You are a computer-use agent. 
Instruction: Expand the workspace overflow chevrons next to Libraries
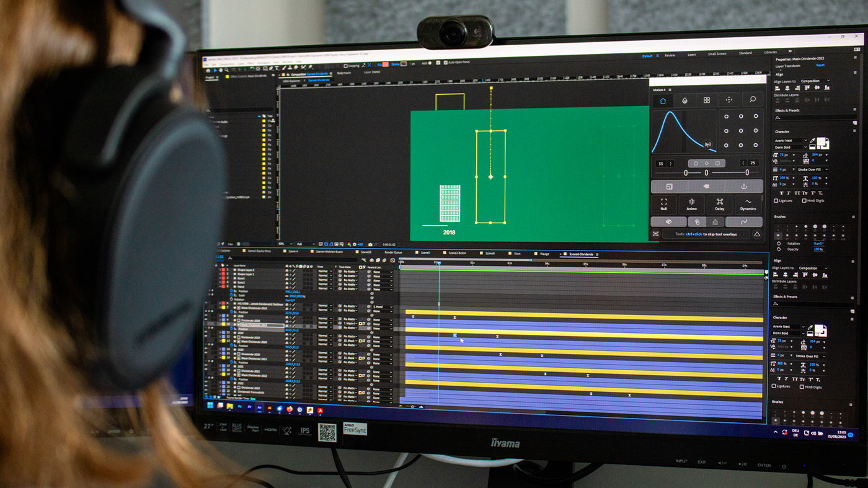790,51
